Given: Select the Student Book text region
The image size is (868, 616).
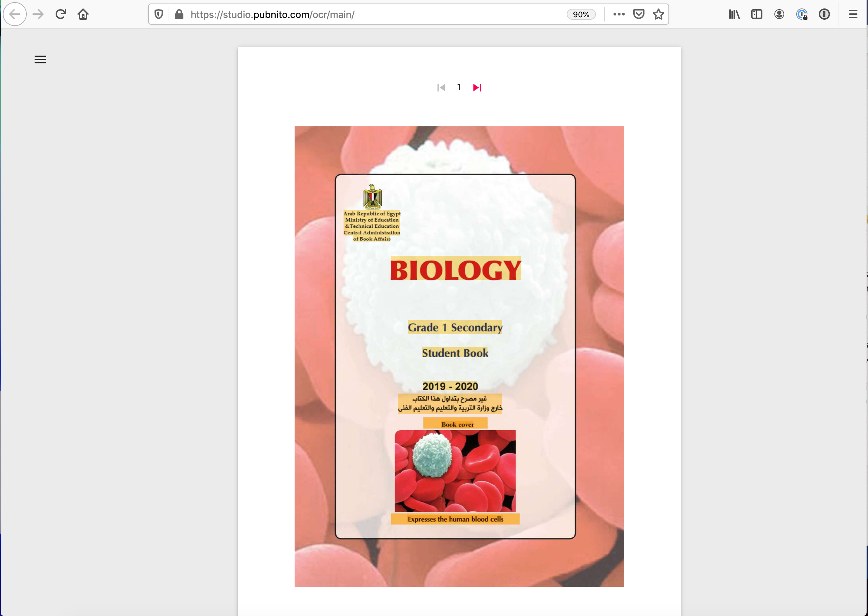Looking at the screenshot, I should (x=455, y=353).
